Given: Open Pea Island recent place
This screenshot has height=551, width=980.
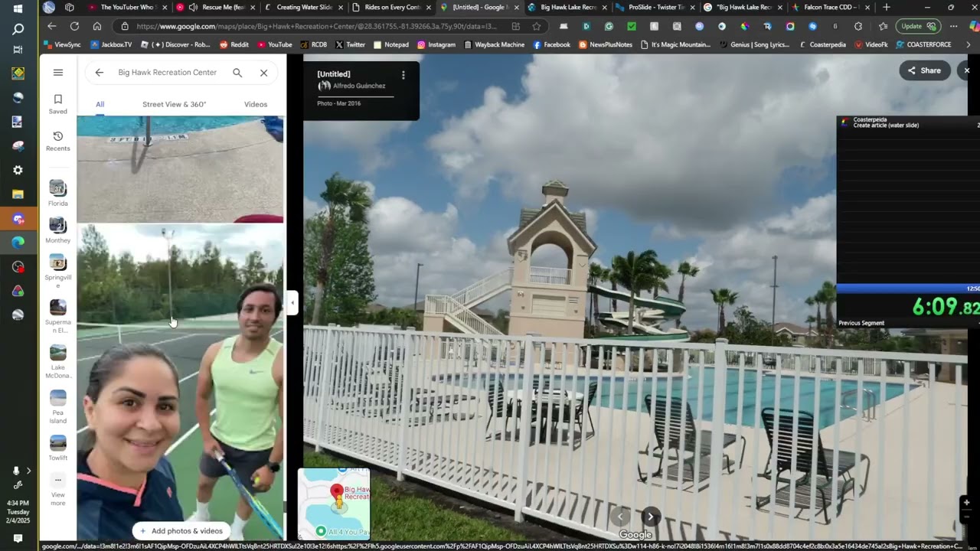Looking at the screenshot, I should point(58,407).
